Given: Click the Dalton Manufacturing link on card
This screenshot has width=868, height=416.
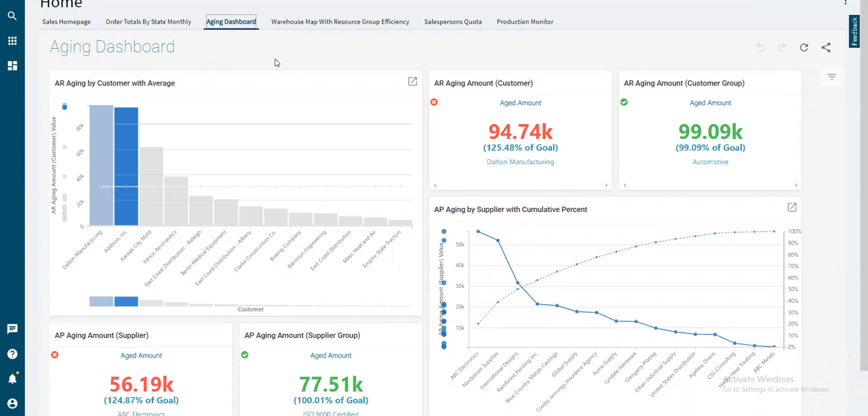Looking at the screenshot, I should (x=520, y=162).
